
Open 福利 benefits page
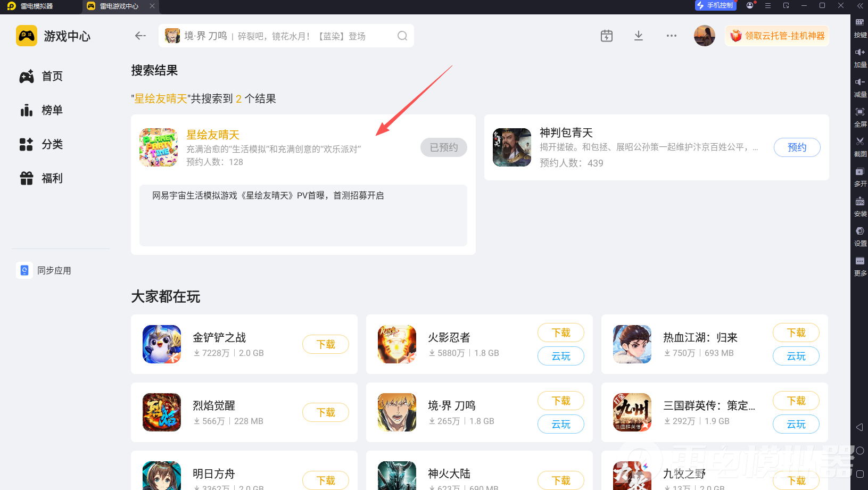pos(42,178)
